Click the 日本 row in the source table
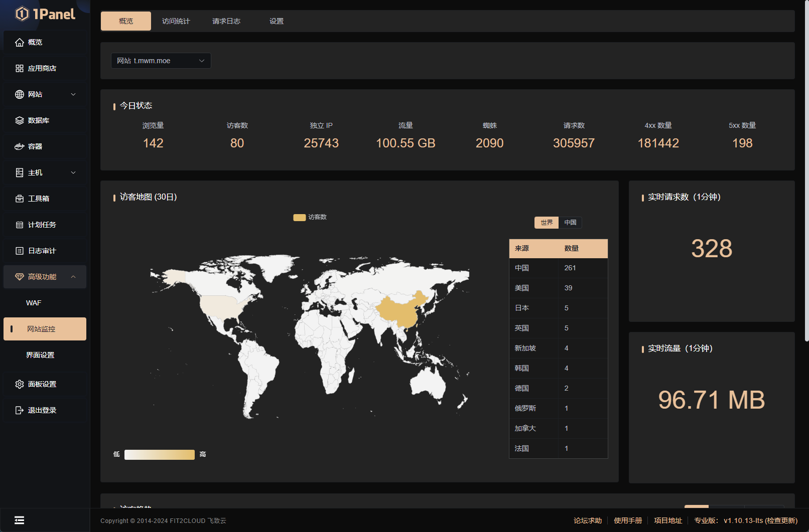The image size is (809, 532). (559, 308)
